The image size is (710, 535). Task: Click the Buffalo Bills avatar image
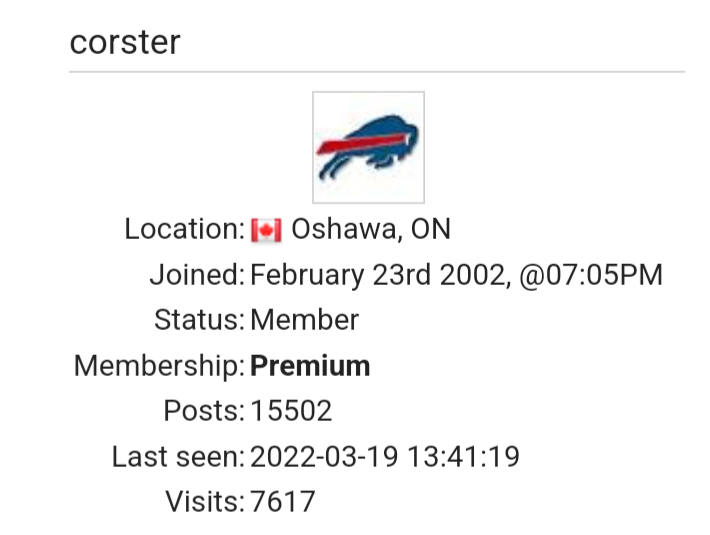point(368,147)
